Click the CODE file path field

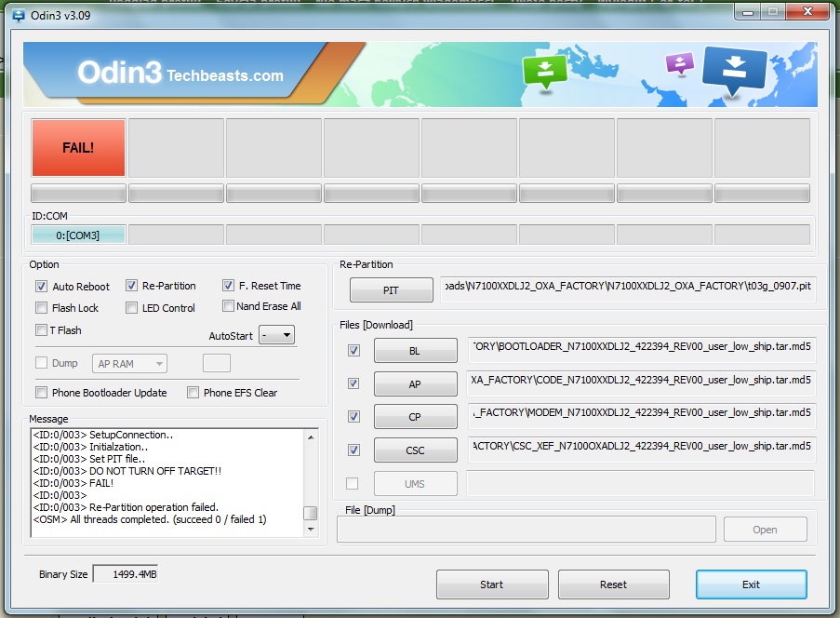pyautogui.click(x=641, y=383)
